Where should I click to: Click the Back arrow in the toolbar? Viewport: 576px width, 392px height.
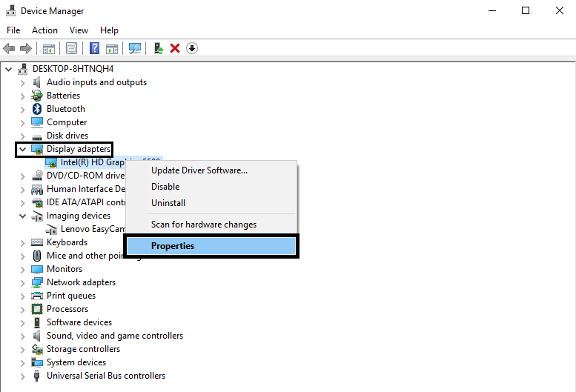coord(9,49)
